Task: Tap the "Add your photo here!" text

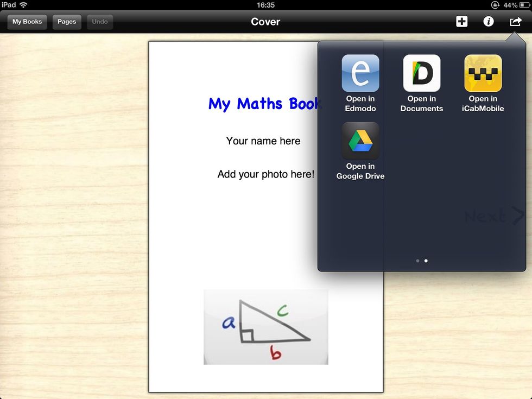Action: coord(265,174)
